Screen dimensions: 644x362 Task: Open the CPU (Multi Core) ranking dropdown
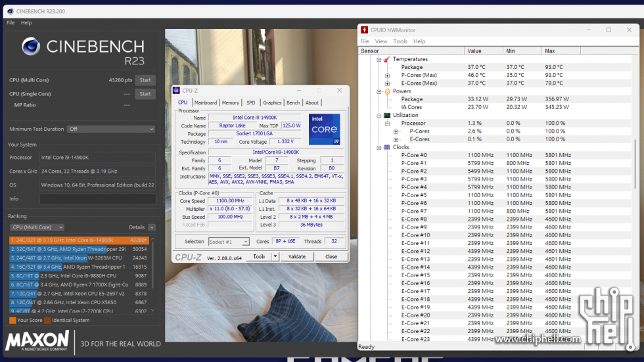37,227
